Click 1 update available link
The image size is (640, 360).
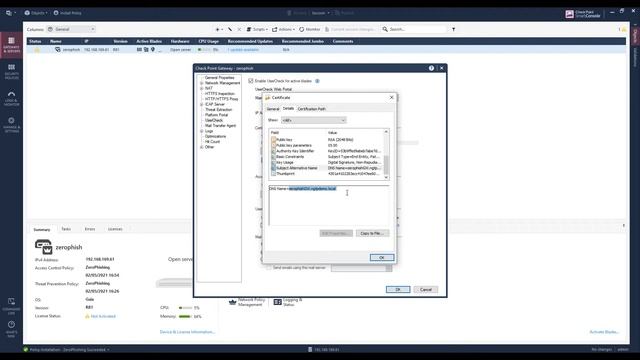pyautogui.click(x=243, y=50)
